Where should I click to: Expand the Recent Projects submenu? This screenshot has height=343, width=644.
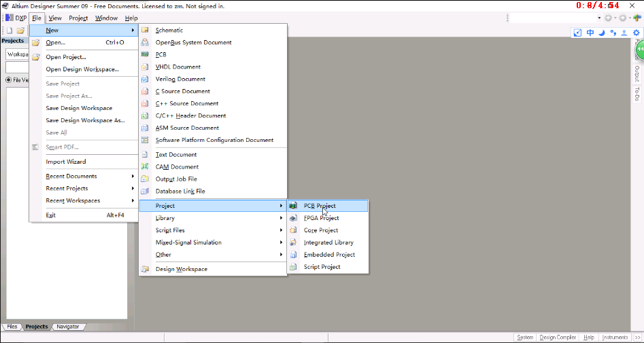click(84, 188)
